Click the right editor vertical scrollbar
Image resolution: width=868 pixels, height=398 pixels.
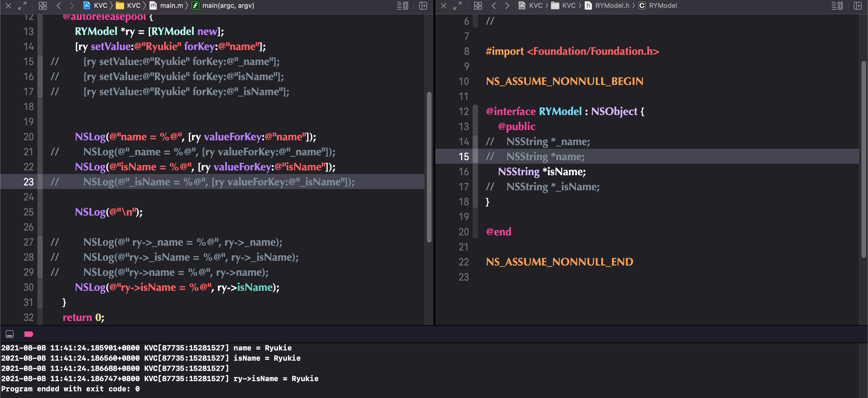click(863, 159)
